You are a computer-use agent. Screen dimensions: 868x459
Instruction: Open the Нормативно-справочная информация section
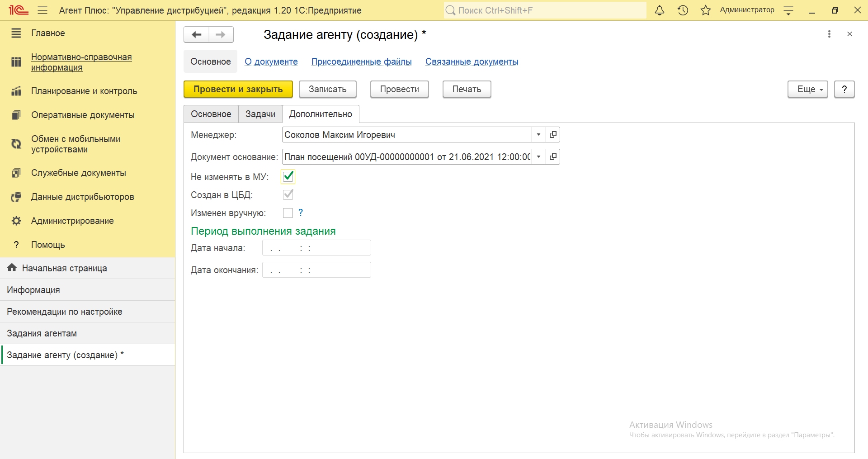[x=81, y=62]
